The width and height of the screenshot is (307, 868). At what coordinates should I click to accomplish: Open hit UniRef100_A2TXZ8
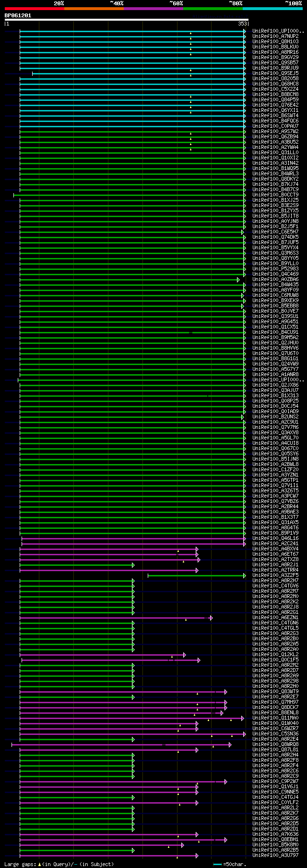(x=275, y=559)
